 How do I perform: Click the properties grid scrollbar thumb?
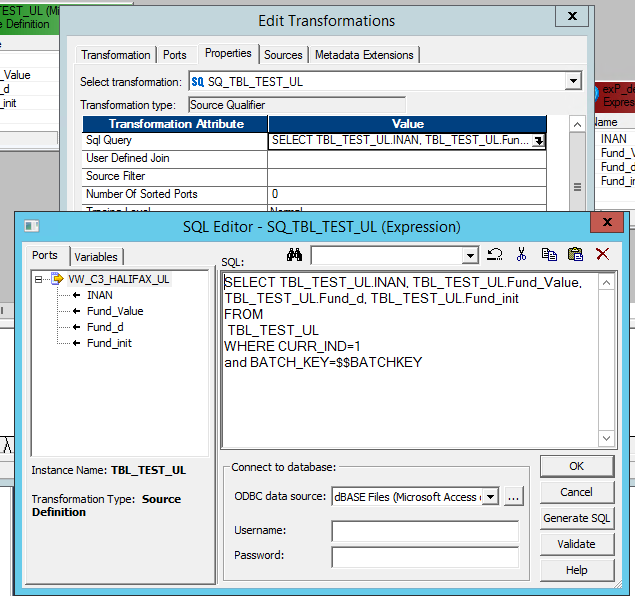click(x=577, y=187)
